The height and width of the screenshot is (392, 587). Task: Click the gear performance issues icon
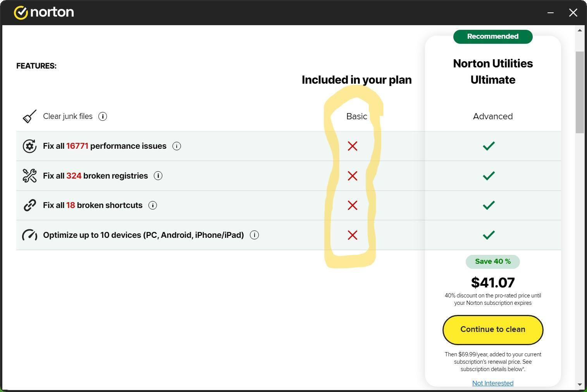click(x=29, y=146)
